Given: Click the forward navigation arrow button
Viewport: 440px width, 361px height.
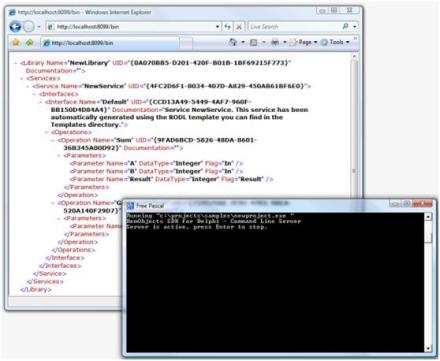Looking at the screenshot, I should 29,27.
